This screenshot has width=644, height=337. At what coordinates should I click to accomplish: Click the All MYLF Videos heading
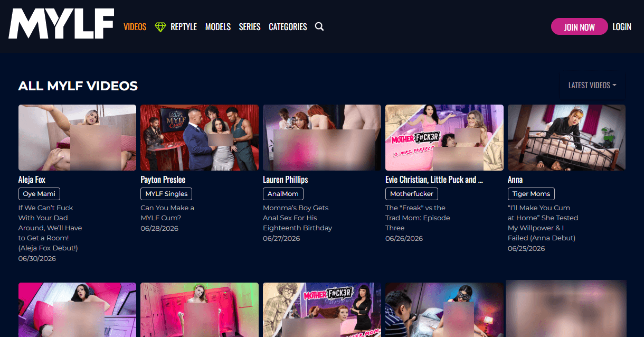click(78, 86)
